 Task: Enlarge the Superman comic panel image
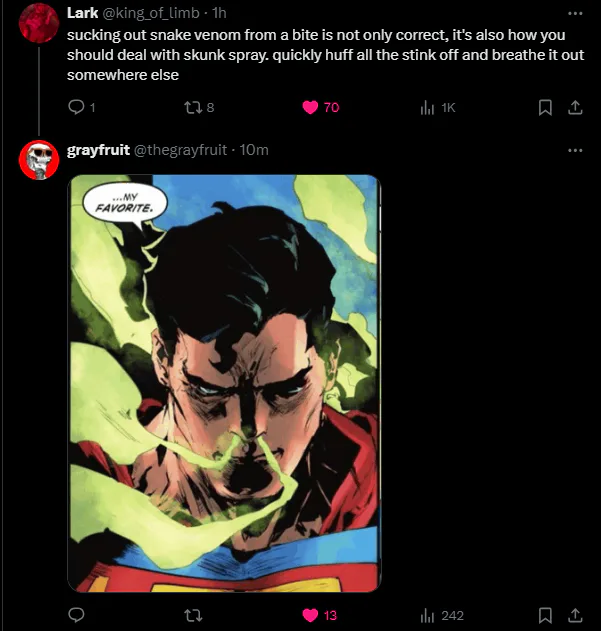coord(224,384)
